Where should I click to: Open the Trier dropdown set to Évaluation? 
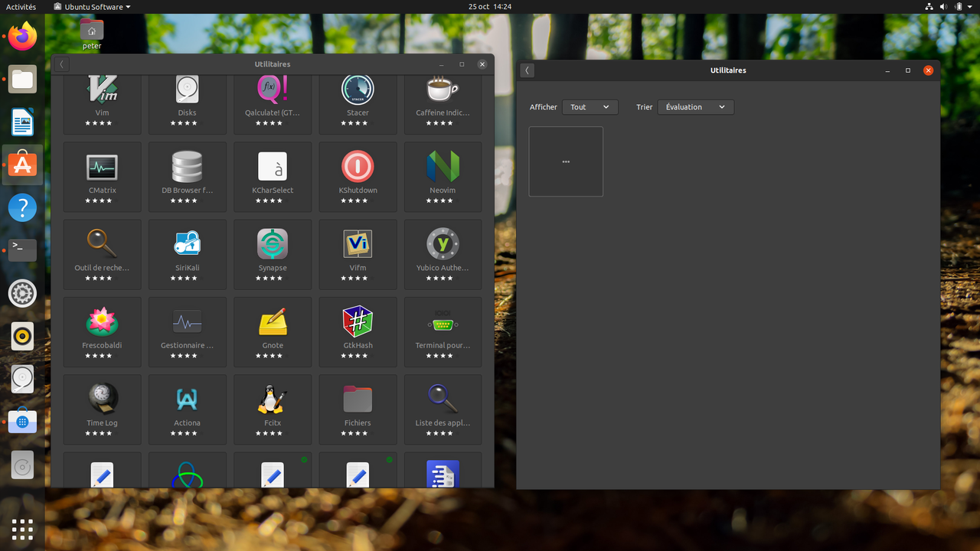point(695,107)
